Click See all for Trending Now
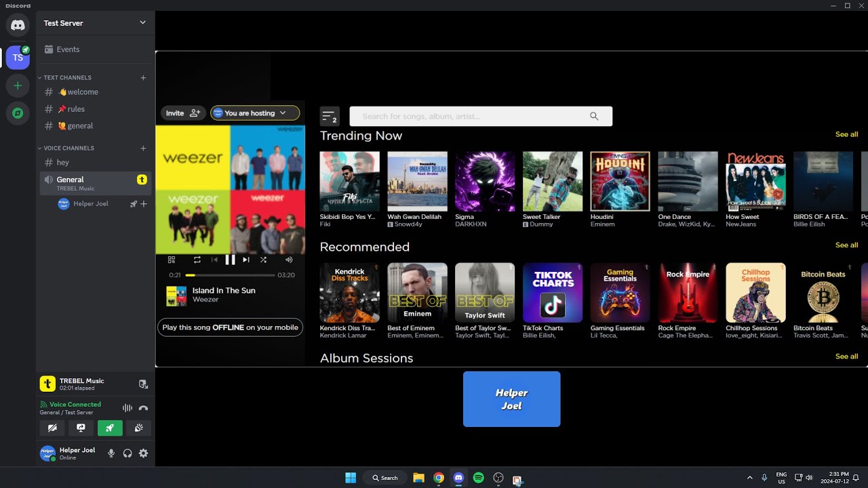This screenshot has width=868, height=488. pyautogui.click(x=846, y=134)
